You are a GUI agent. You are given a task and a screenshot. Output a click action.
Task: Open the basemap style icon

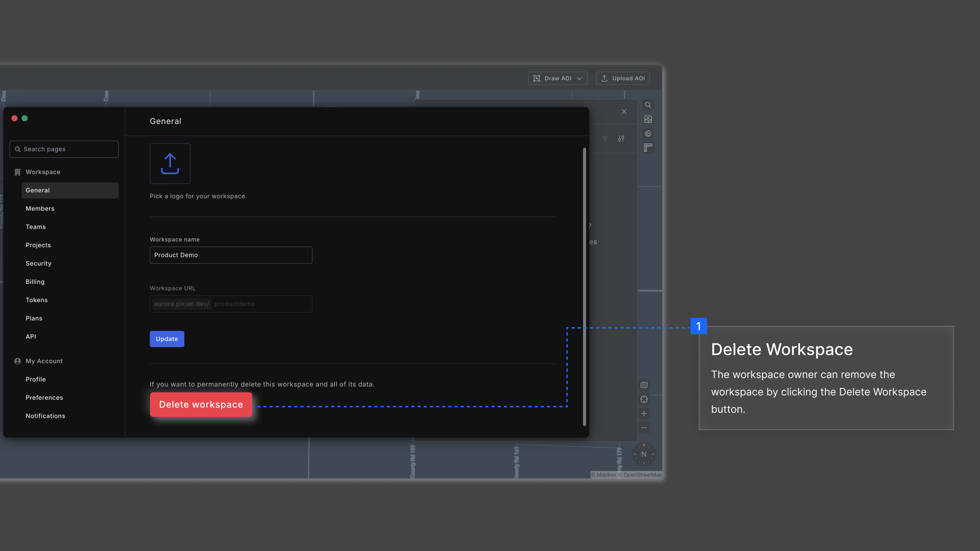pyautogui.click(x=644, y=385)
